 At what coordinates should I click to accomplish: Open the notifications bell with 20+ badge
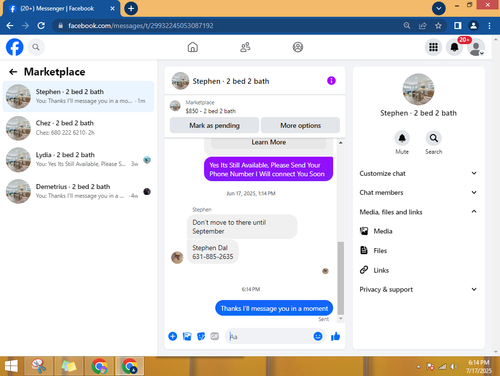(x=454, y=47)
